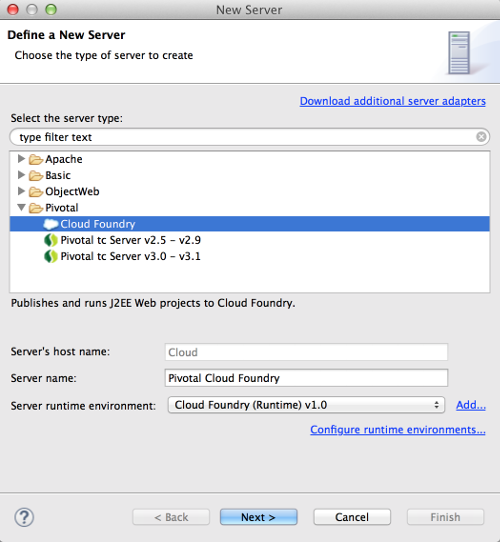Proceed with the Next button
The image size is (500, 542).
click(x=258, y=517)
